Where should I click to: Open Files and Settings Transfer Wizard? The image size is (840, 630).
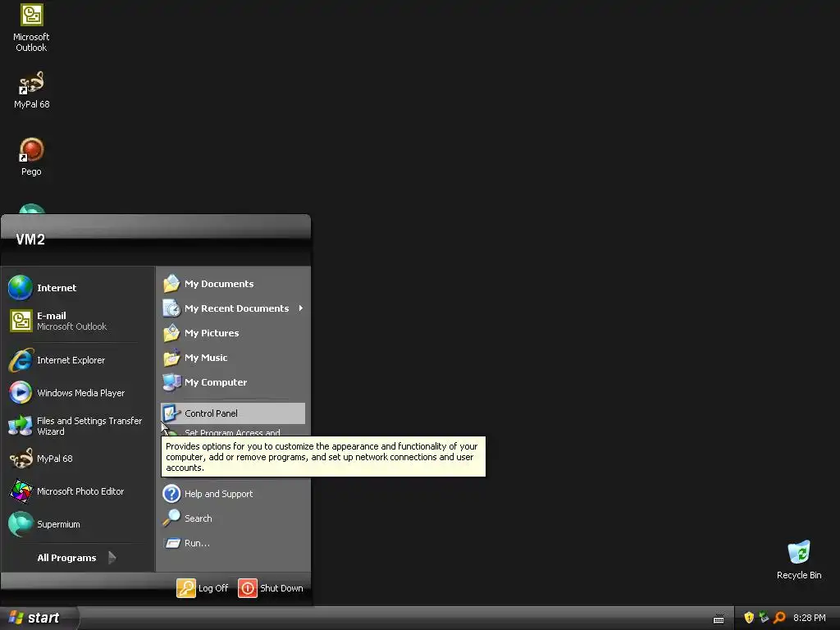[x=78, y=426]
